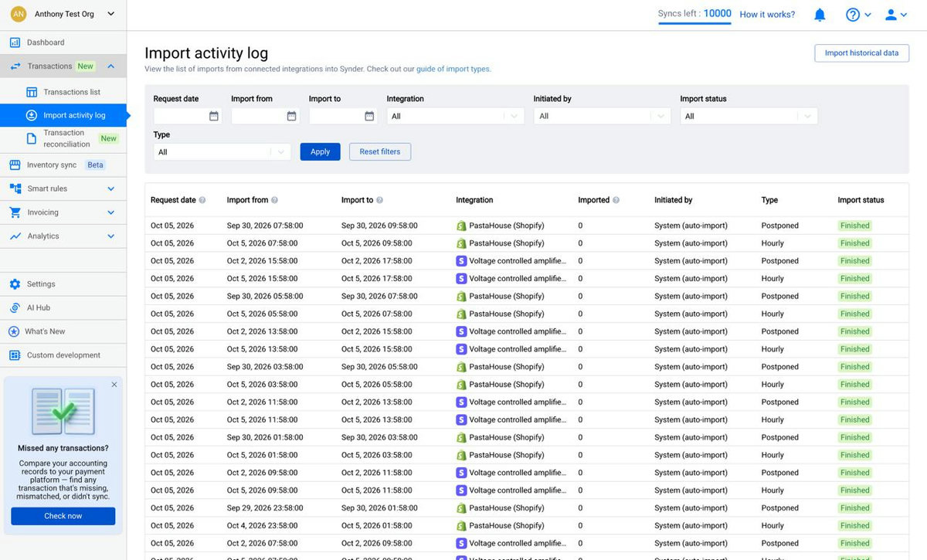Image resolution: width=927 pixels, height=560 pixels.
Task: Open the notifications bell icon
Action: (820, 15)
